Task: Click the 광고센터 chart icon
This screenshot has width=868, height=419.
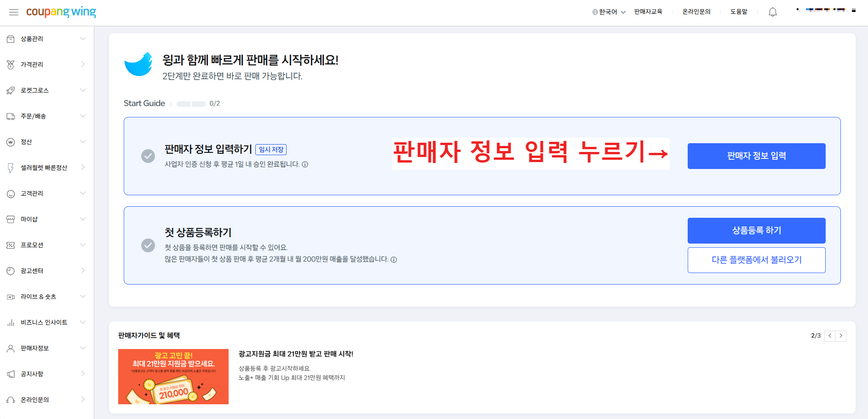Action: [x=11, y=271]
